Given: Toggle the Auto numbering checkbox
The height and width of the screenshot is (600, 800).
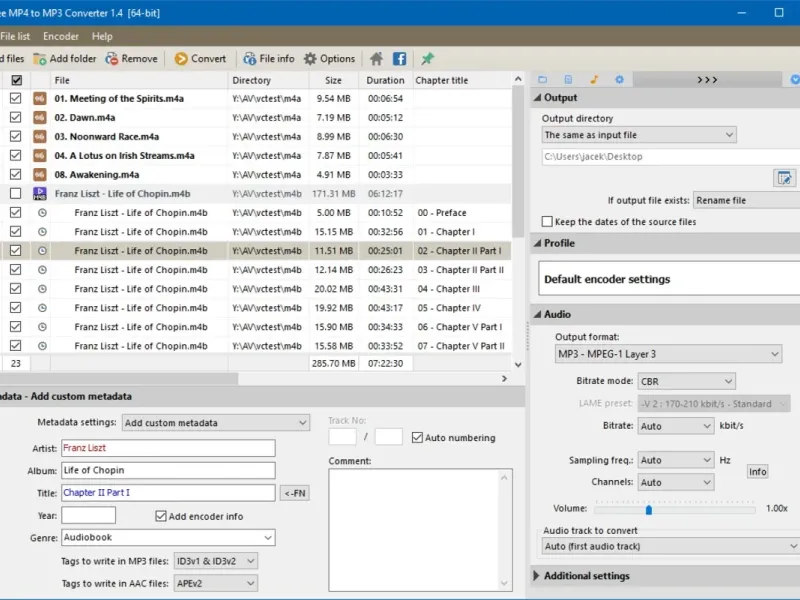Looking at the screenshot, I should pyautogui.click(x=417, y=437).
